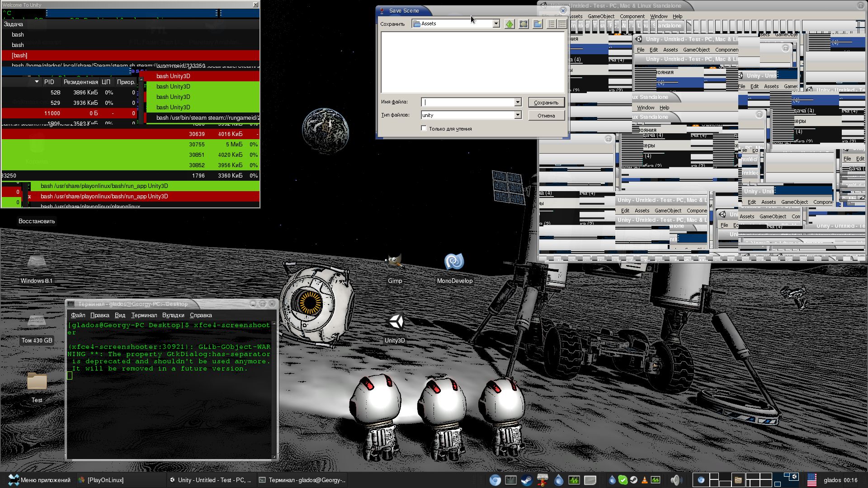Click the 'Отмена' cancel button
The image size is (868, 488).
[546, 116]
